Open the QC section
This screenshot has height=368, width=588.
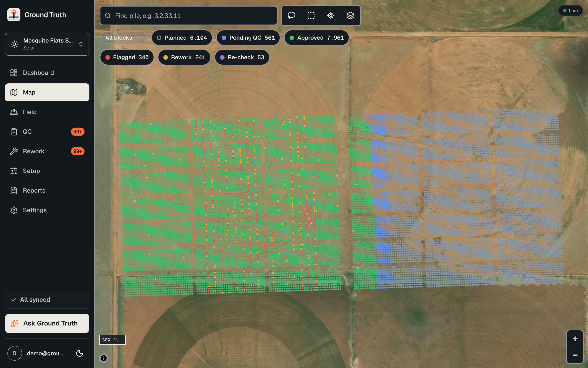47,132
